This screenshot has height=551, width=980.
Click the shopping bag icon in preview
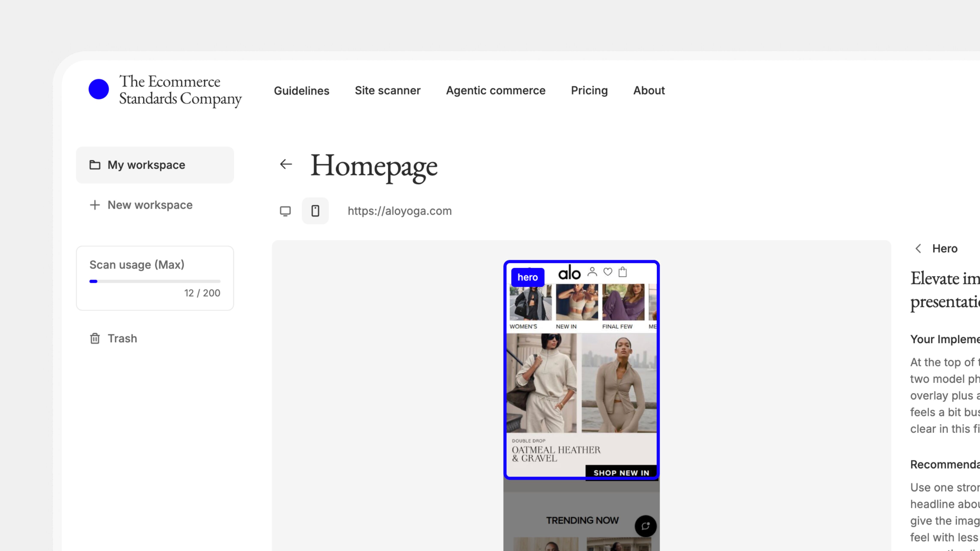(623, 272)
